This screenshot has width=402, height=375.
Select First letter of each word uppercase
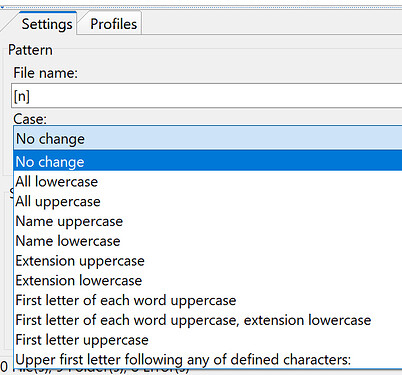[x=208, y=300]
